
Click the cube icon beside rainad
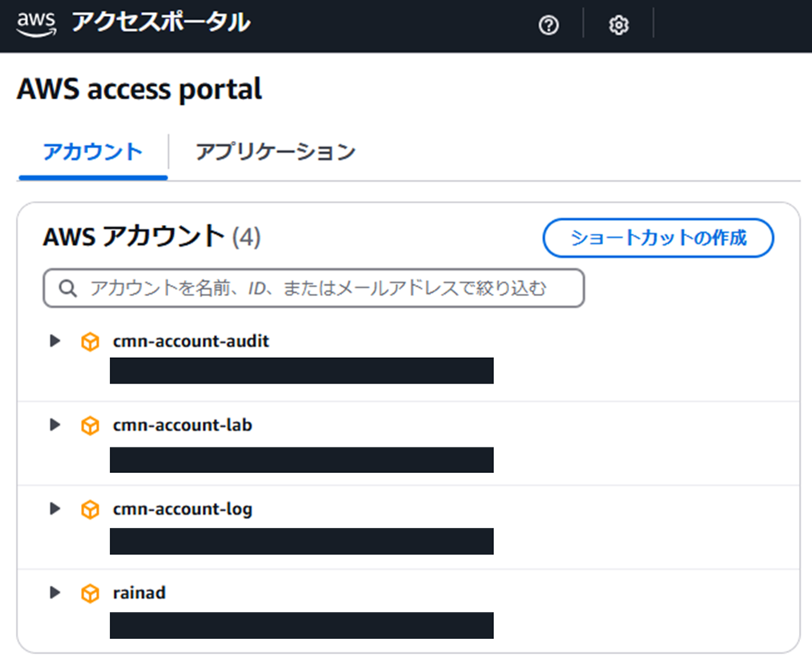(x=90, y=593)
